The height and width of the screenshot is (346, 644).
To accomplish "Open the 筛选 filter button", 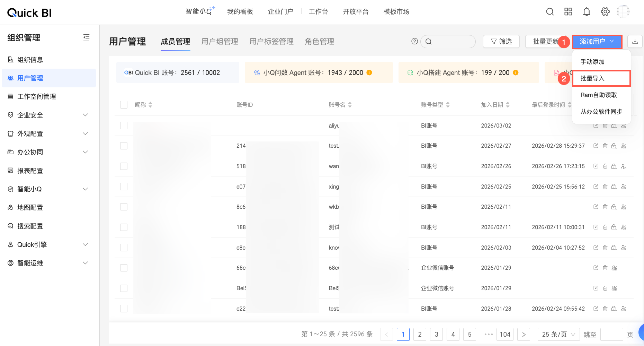I will 501,42.
